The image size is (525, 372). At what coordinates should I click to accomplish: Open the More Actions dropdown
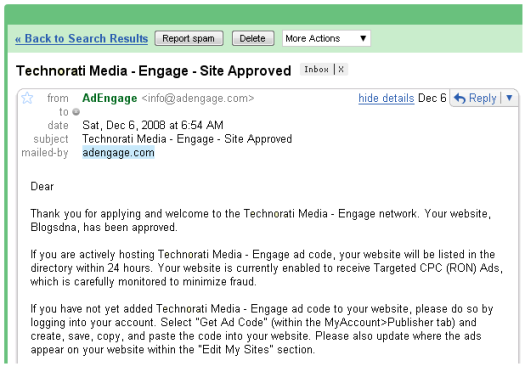[326, 39]
